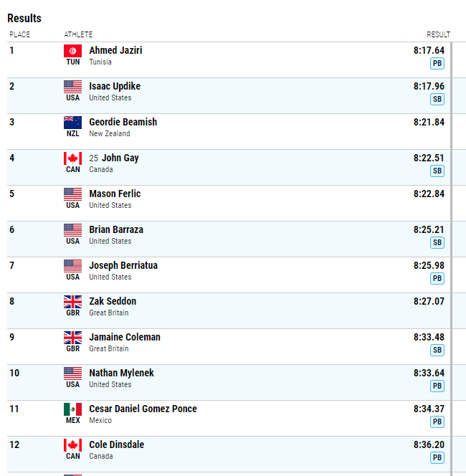Select Nathan Mylenek's result time 8:33.64
466x476 pixels.
pos(429,373)
